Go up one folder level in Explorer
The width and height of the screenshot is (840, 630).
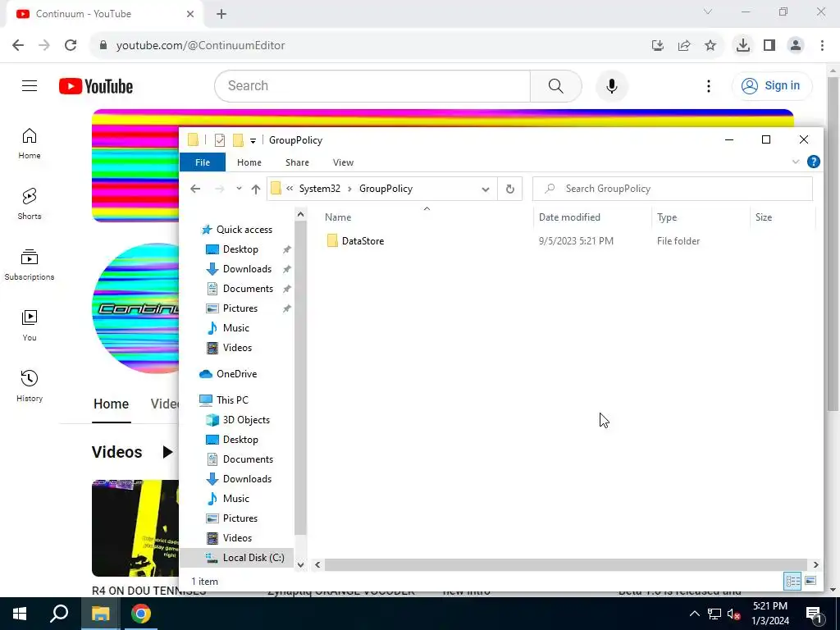point(256,189)
